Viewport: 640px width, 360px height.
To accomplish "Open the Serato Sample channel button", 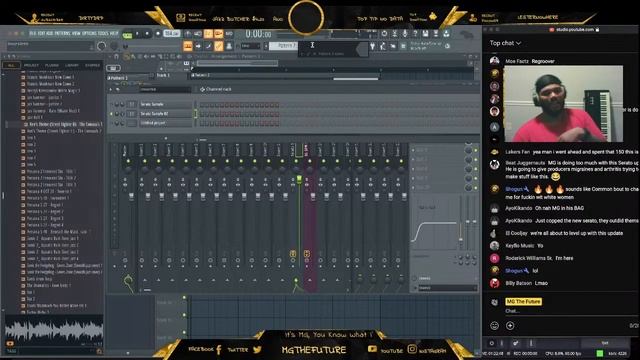I will point(165,104).
